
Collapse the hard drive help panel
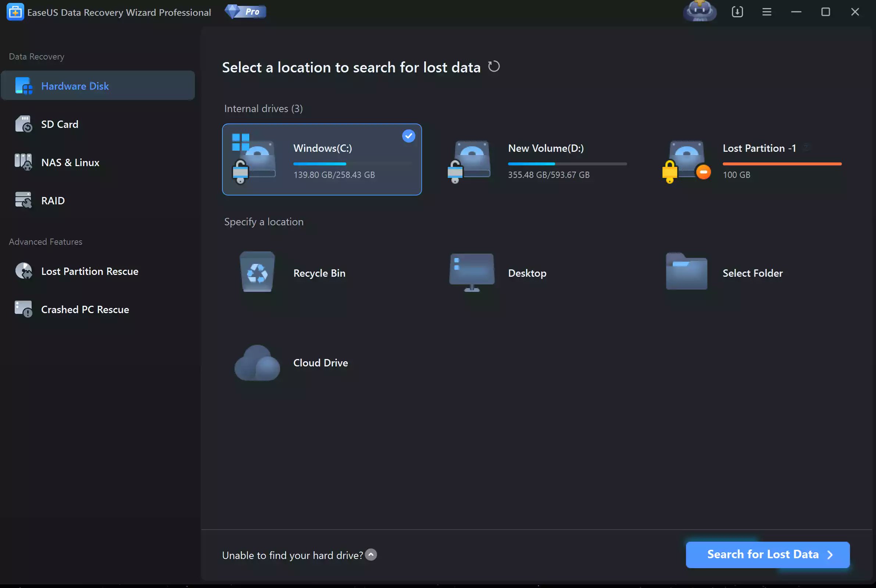371,554
